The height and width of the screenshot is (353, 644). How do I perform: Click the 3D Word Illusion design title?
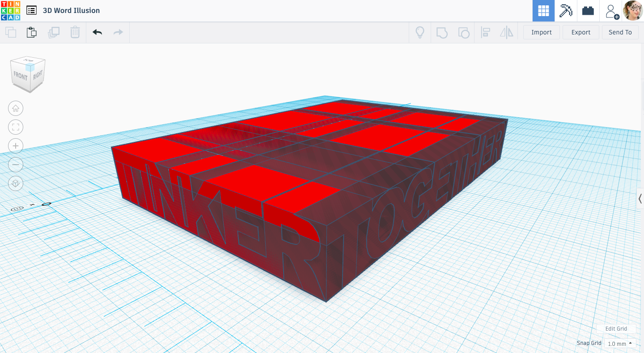tap(72, 10)
